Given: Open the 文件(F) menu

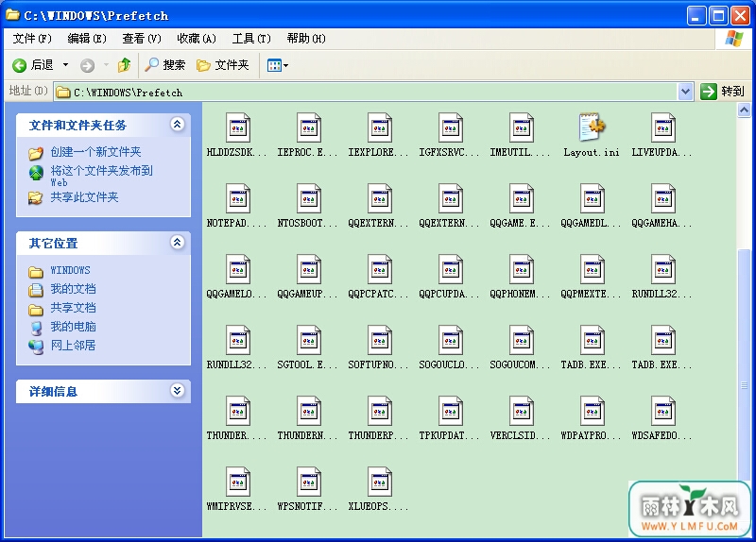Looking at the screenshot, I should point(32,39).
